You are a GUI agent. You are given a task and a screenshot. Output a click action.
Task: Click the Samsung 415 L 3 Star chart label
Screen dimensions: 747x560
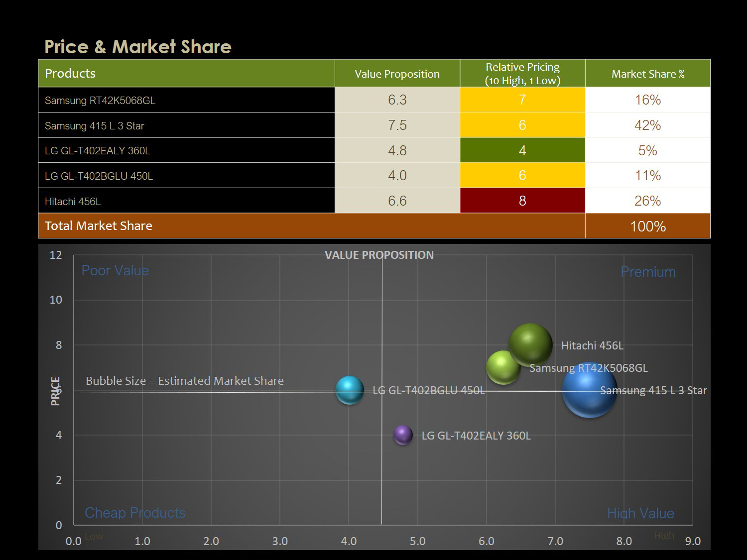click(653, 390)
